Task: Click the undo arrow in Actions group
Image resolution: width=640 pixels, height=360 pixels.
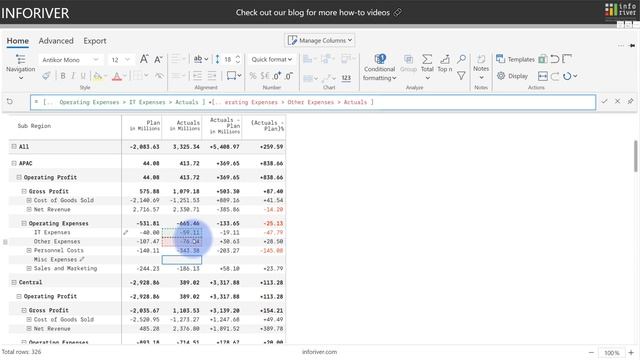Action: point(555,59)
